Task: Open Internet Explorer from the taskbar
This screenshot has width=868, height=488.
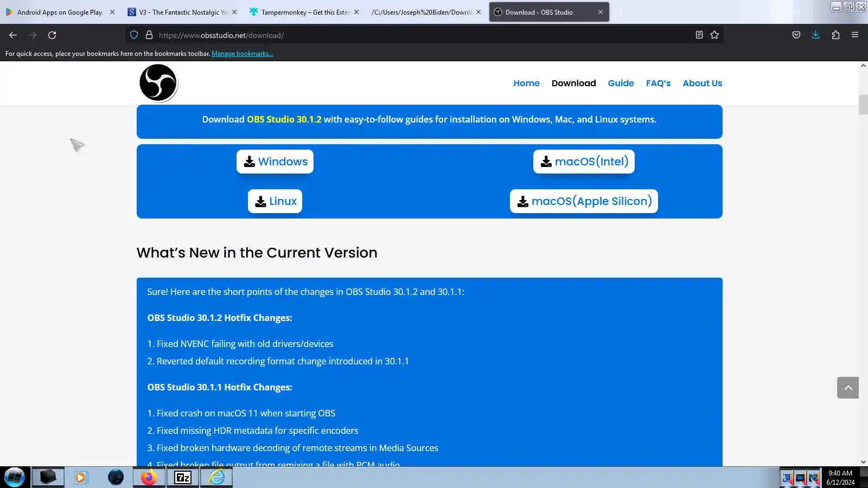Action: [216, 477]
